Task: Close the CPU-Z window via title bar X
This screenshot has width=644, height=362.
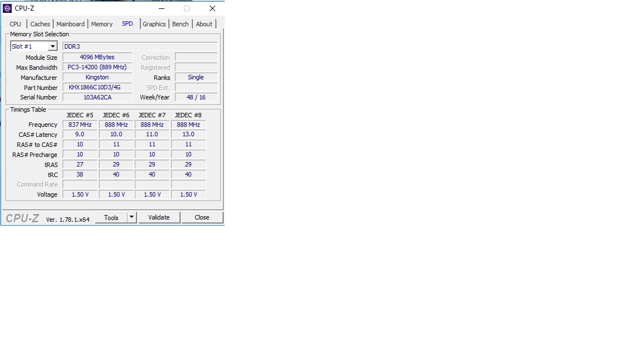Action: point(212,8)
